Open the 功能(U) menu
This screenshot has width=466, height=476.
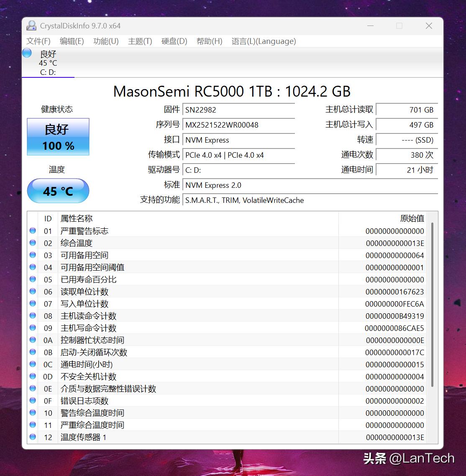click(x=106, y=41)
